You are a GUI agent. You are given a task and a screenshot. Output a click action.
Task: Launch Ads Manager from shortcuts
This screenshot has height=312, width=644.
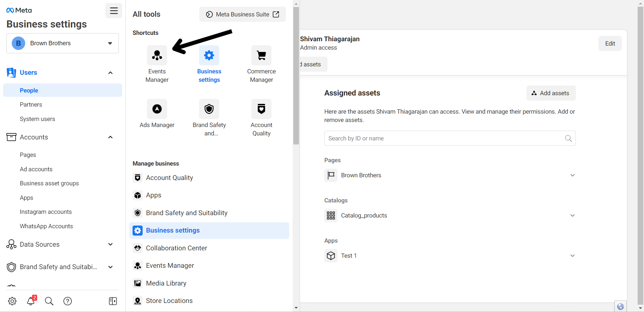coord(157,109)
